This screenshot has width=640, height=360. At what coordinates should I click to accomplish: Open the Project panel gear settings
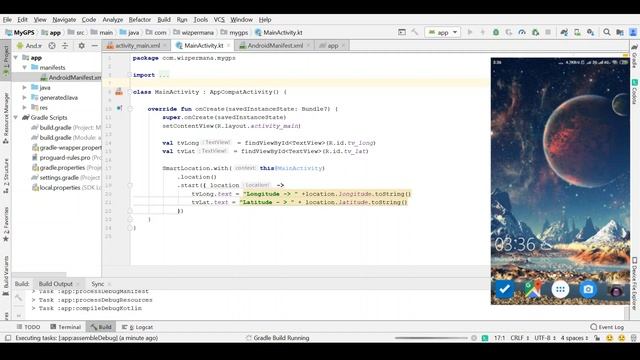click(x=82, y=46)
